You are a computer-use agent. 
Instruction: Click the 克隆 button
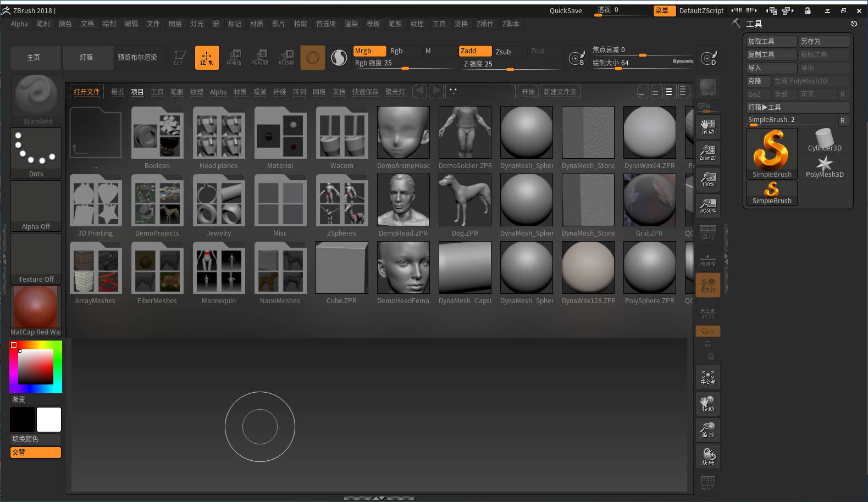(758, 81)
